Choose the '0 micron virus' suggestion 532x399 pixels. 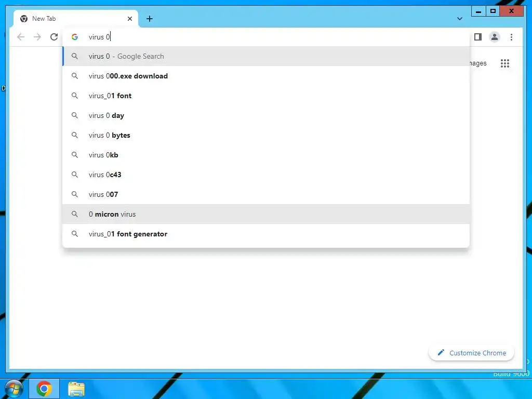pos(266,214)
